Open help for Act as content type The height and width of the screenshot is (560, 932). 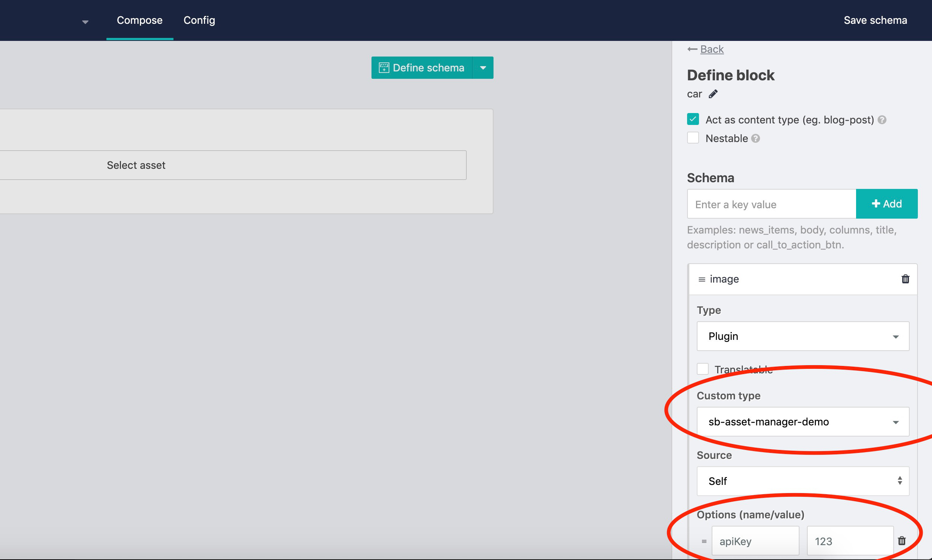[x=882, y=120]
